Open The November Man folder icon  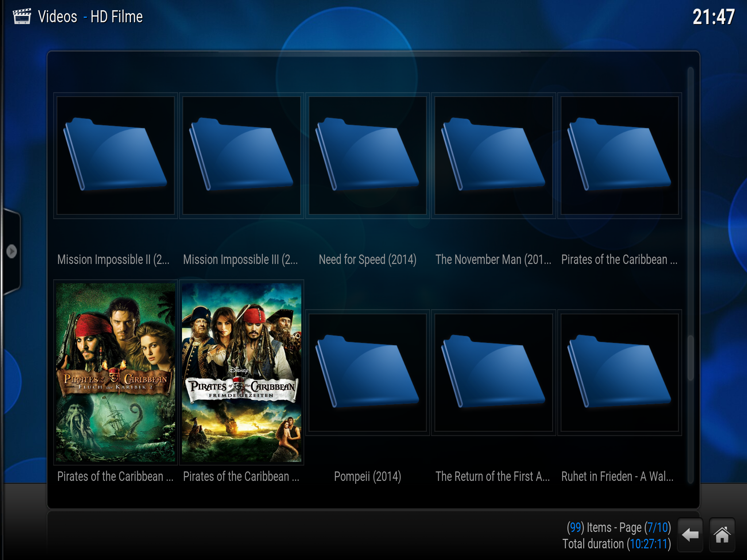[494, 155]
